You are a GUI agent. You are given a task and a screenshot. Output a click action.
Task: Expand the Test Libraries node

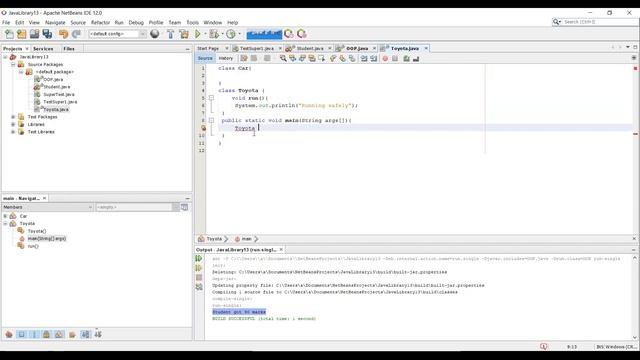(13, 132)
